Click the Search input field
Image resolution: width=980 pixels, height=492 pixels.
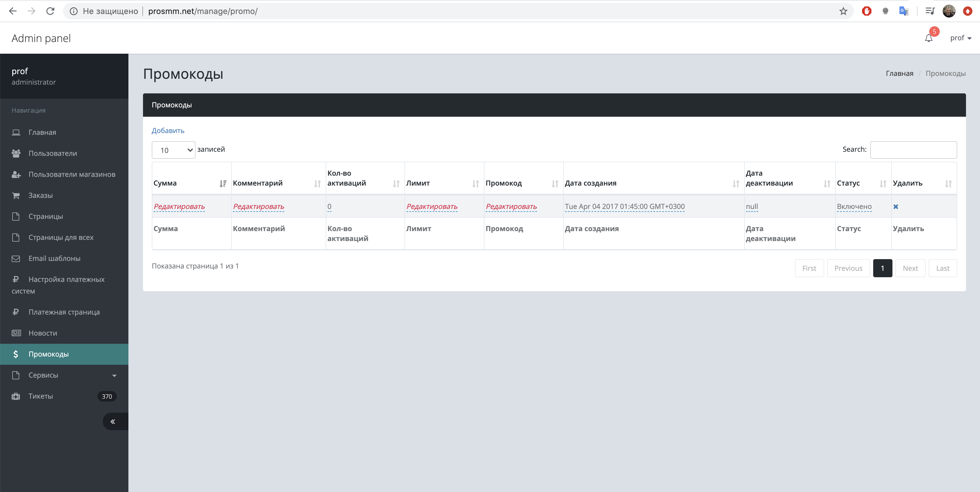(913, 150)
